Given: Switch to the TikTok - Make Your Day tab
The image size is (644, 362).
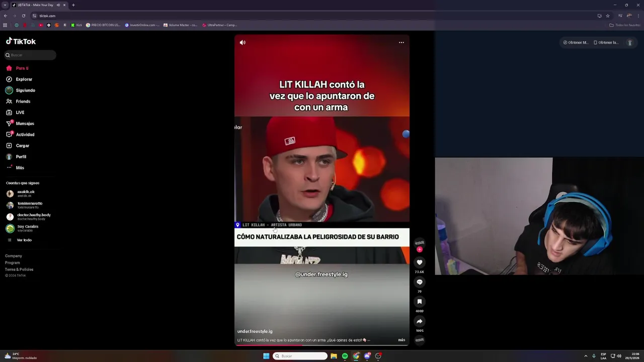Looking at the screenshot, I should pos(35,5).
